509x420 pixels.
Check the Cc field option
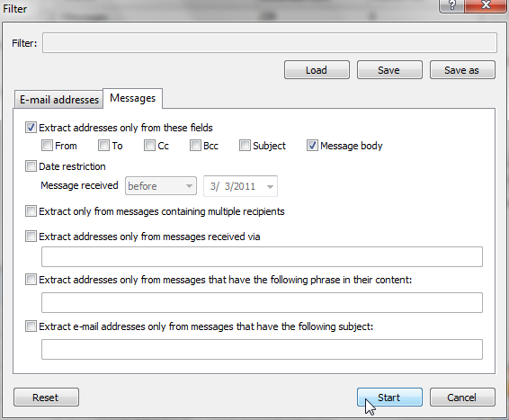click(x=149, y=146)
